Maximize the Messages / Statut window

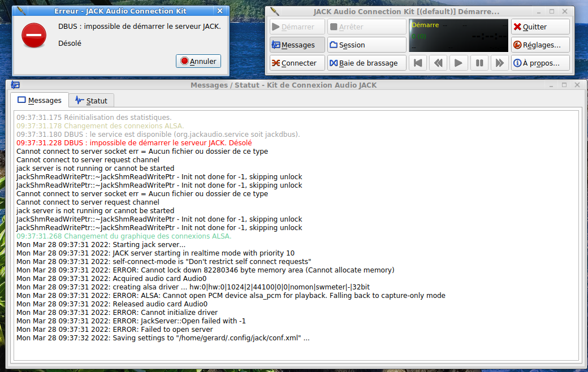coord(564,85)
